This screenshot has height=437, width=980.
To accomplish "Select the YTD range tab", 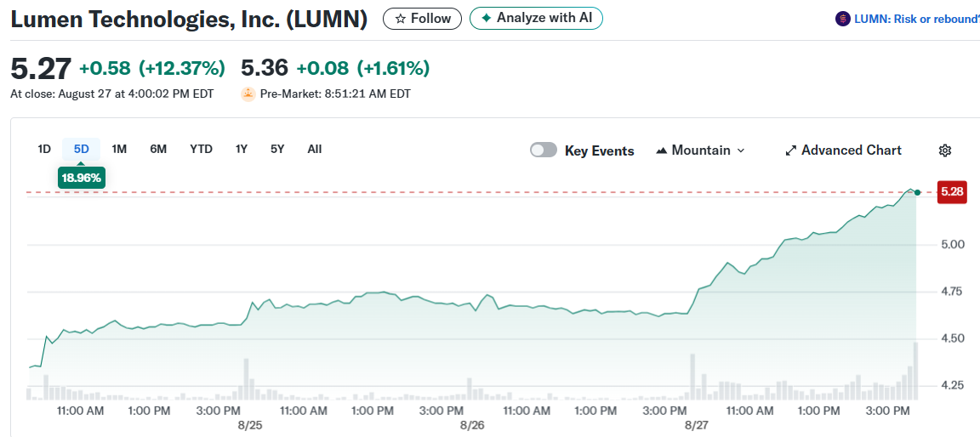I will (x=202, y=149).
